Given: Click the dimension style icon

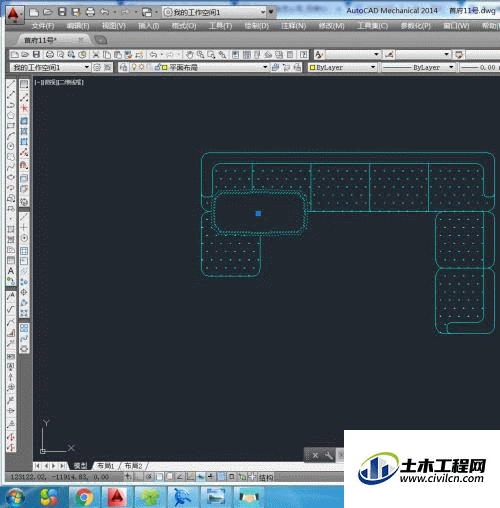Looking at the screenshot, I should pyautogui.click(x=389, y=54).
